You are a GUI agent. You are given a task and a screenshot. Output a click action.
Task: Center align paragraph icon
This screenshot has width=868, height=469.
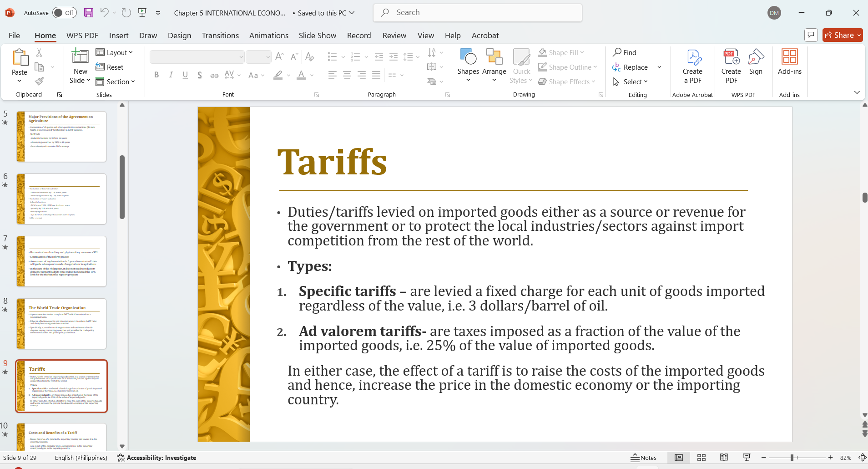click(347, 75)
